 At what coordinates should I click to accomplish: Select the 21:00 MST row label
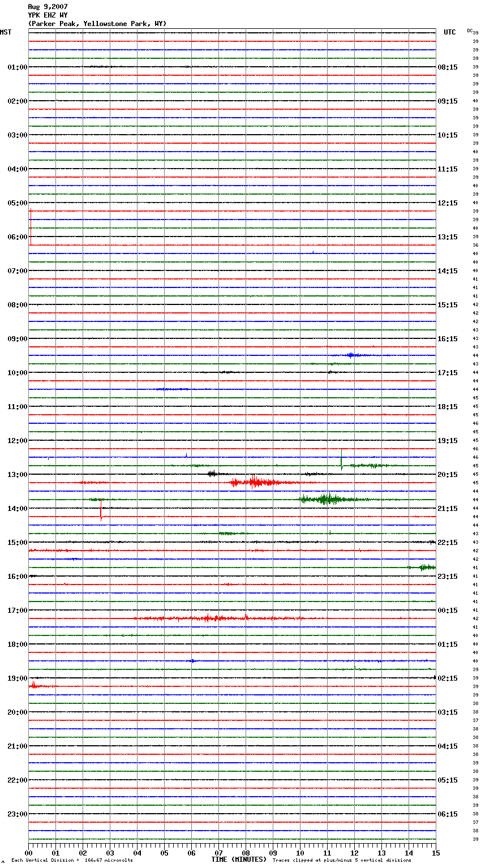point(18,746)
